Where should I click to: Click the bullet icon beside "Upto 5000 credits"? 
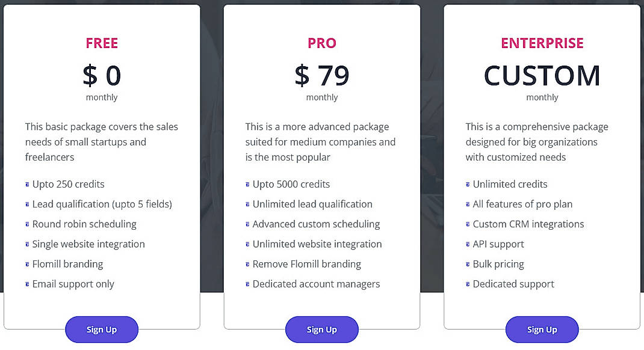point(247,184)
